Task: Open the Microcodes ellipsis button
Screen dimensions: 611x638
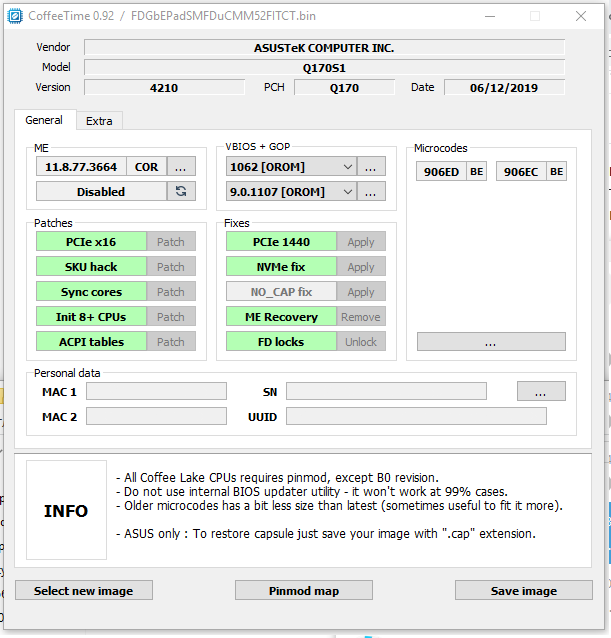Action: (491, 341)
